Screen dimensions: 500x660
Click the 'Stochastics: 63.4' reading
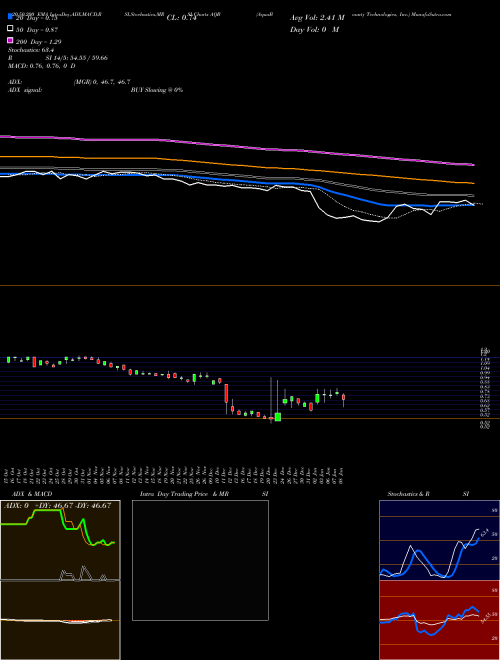click(28, 50)
